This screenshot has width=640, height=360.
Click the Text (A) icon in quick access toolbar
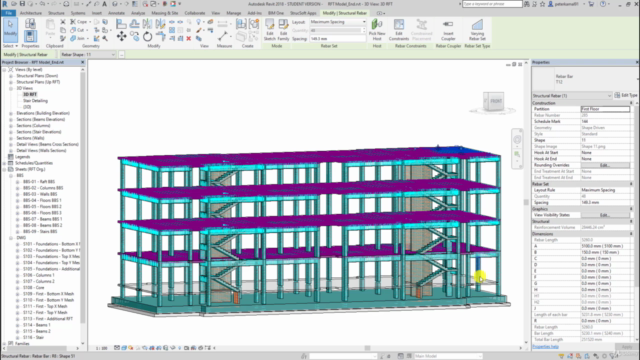coord(104,4)
